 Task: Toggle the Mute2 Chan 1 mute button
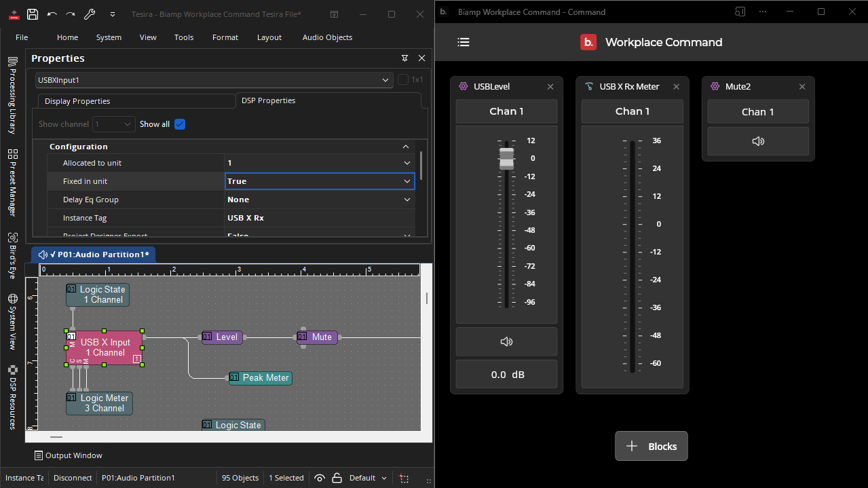point(758,141)
